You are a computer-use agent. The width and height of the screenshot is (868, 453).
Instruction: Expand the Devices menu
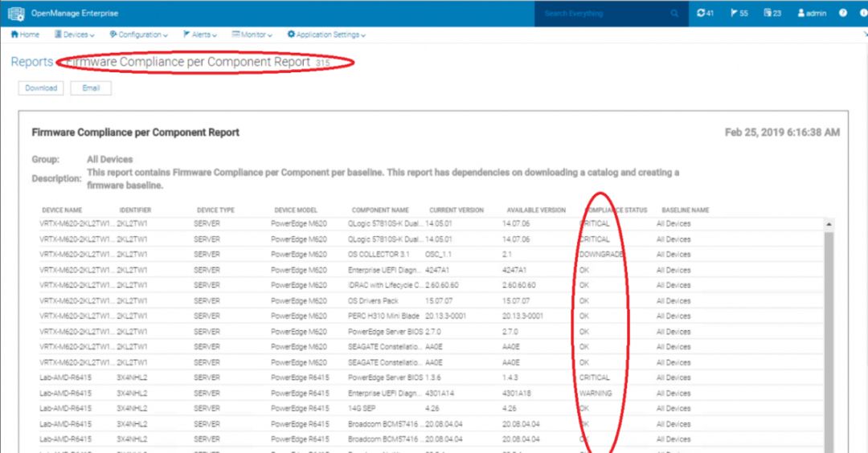(74, 35)
